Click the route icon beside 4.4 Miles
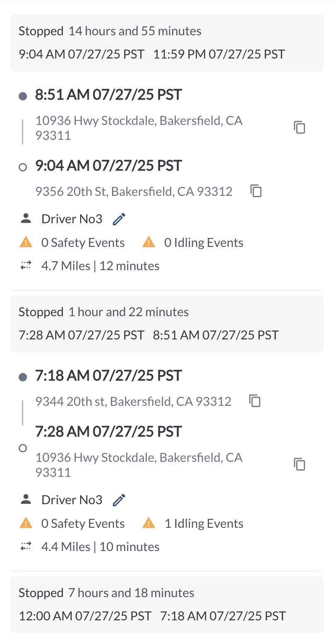This screenshot has width=336, height=644. (x=26, y=546)
